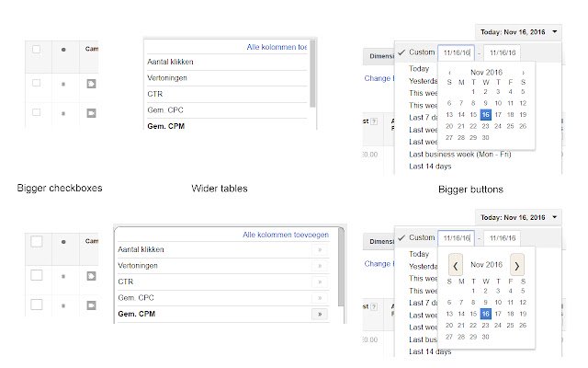Click CTR in the narrow column list
The image size is (588, 368).
[155, 94]
